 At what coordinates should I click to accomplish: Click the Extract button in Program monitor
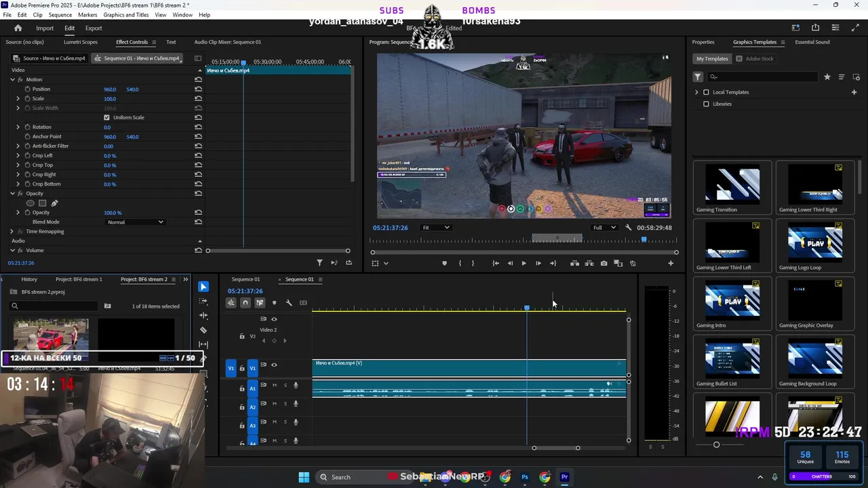[589, 263]
